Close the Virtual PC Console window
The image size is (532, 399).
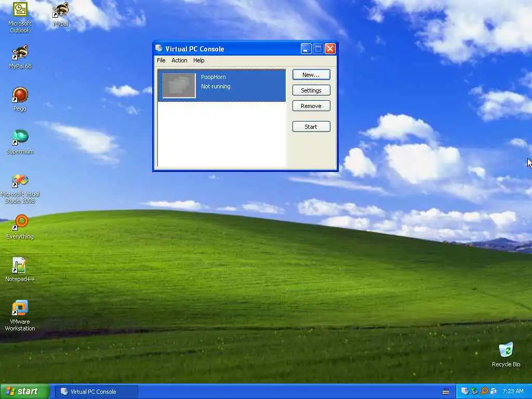(x=330, y=49)
